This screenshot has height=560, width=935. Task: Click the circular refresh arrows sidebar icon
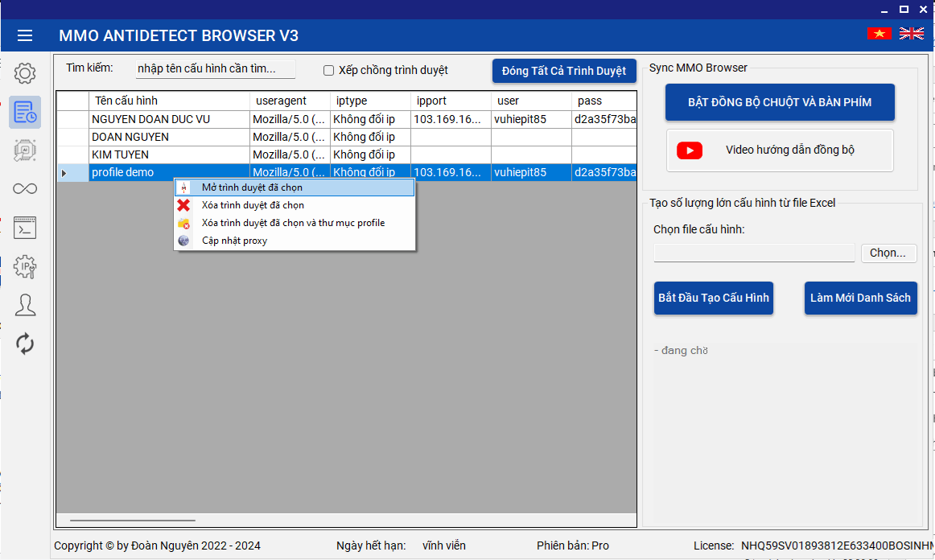pyautogui.click(x=25, y=344)
